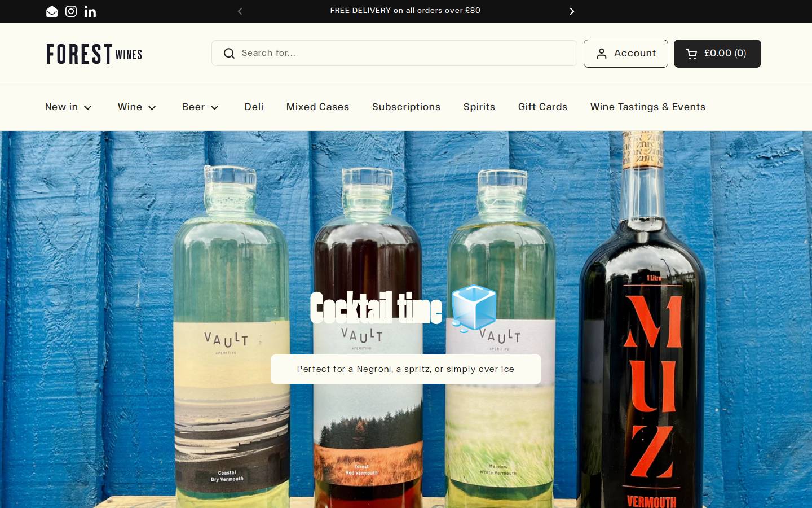
Task: Open the email envelope icon
Action: click(x=52, y=11)
